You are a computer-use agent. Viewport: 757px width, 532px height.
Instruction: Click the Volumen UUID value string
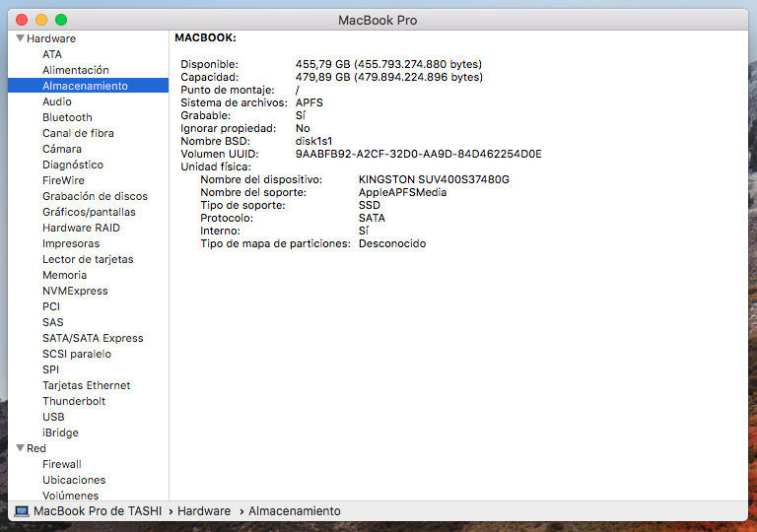[419, 154]
